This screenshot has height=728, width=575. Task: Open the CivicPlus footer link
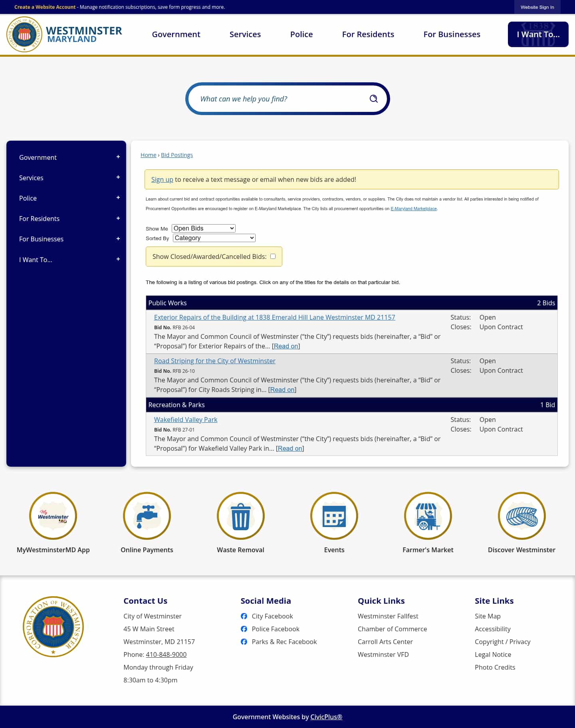[x=326, y=717]
